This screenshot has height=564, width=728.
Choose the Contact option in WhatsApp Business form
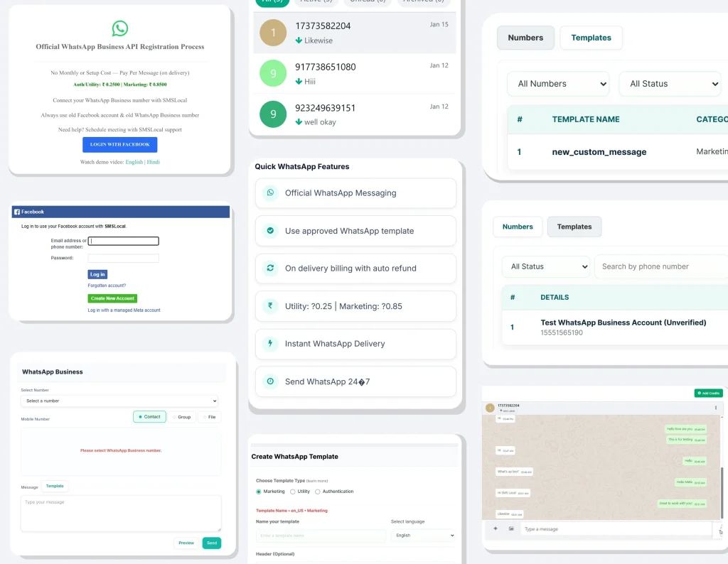(149, 417)
